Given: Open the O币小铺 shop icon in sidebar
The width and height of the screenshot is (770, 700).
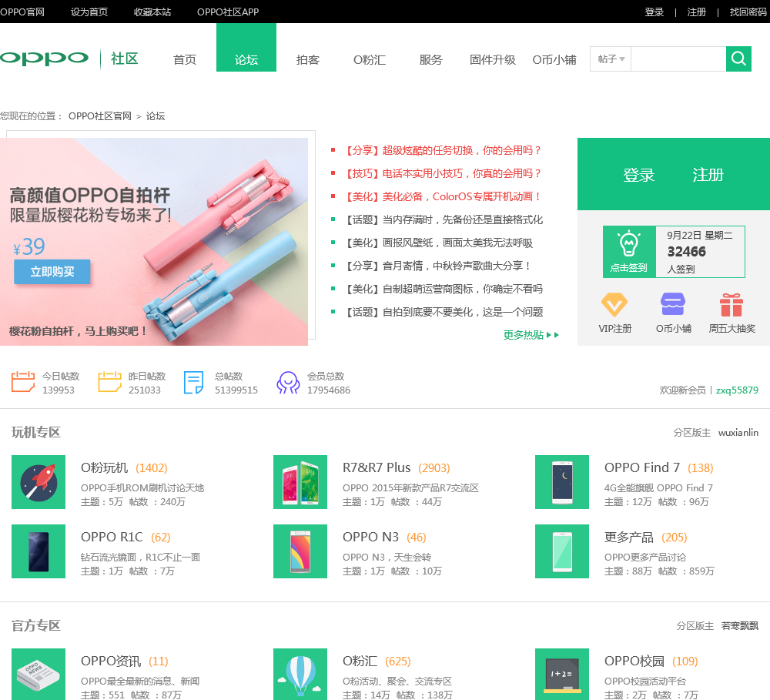Looking at the screenshot, I should [x=673, y=304].
